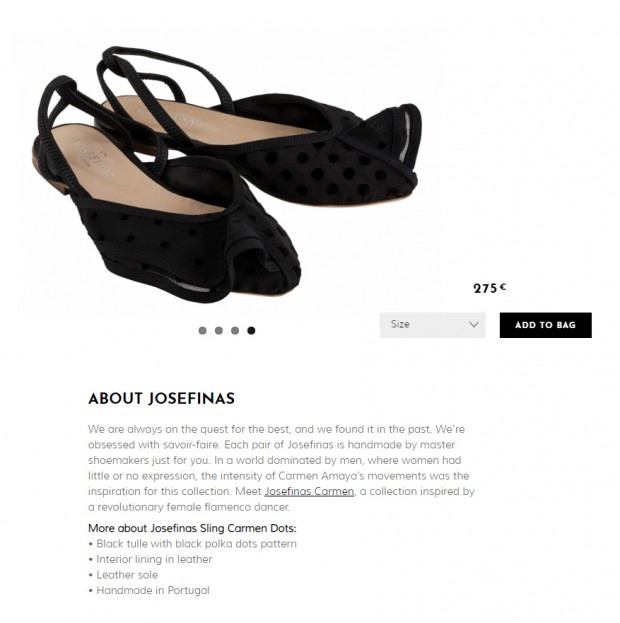Follow the Josefinas Carmen link
Screen dimensions: 620x623
(309, 492)
